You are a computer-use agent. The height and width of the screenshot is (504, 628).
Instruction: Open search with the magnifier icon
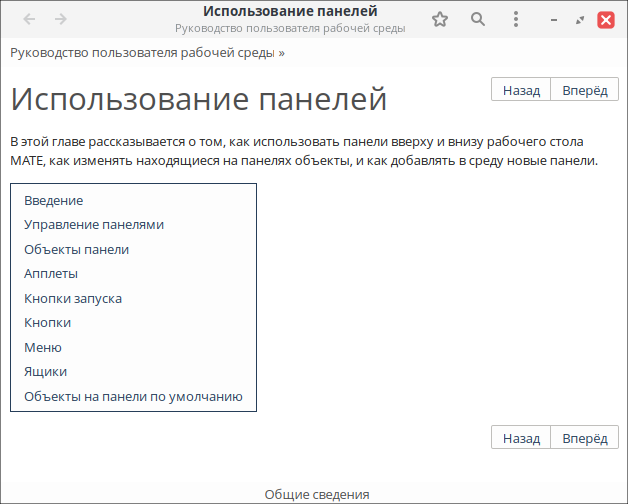[x=477, y=19]
